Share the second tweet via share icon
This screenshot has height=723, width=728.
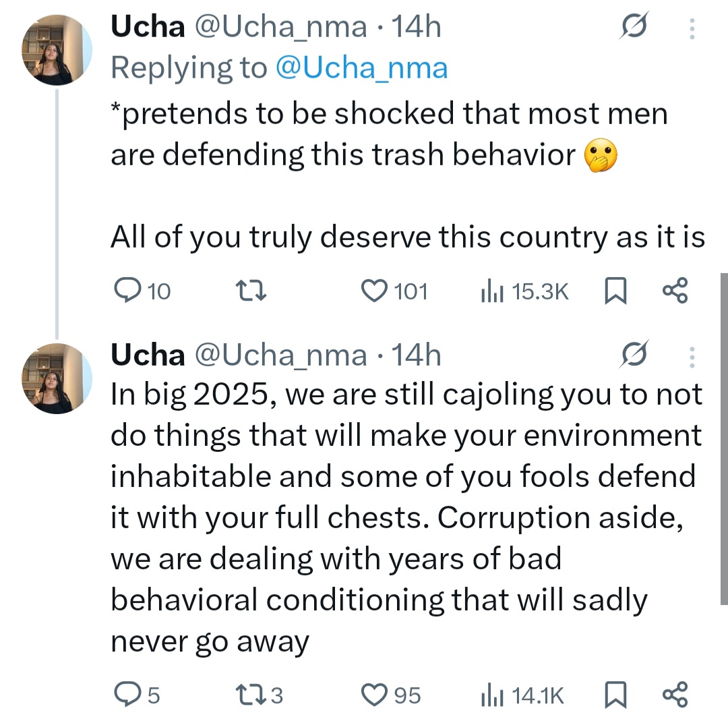tap(675, 695)
